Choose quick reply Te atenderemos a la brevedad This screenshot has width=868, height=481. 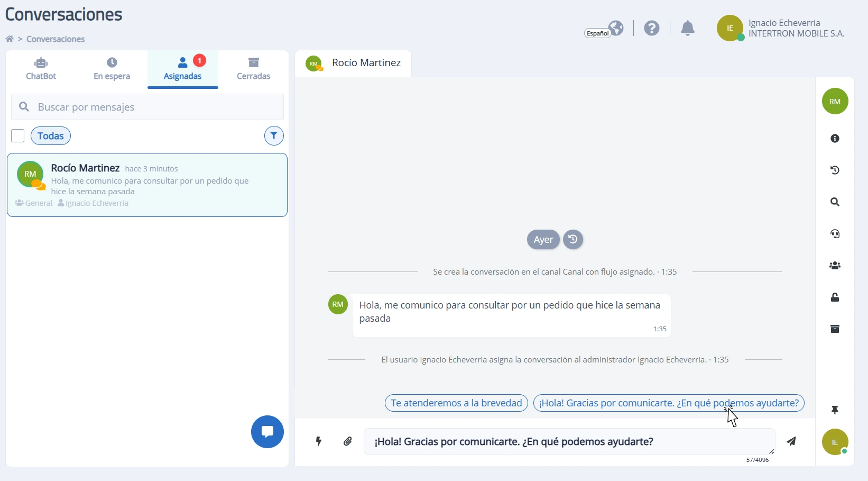coord(457,403)
